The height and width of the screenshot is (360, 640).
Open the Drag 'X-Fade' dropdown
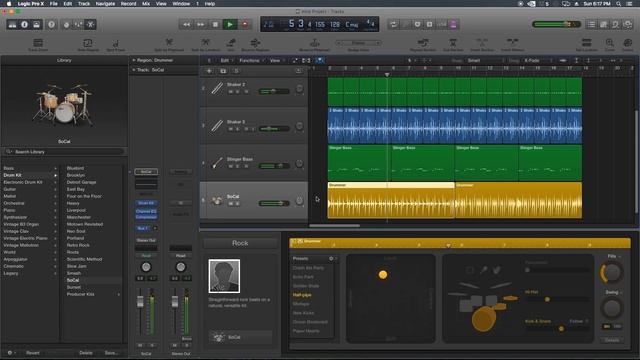click(538, 60)
